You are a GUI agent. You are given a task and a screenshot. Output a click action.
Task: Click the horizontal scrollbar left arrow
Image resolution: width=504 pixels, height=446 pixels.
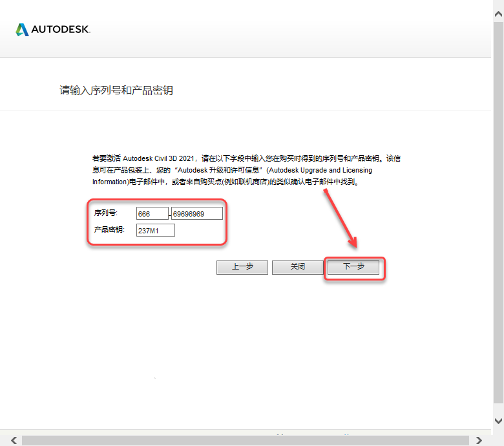point(14,440)
